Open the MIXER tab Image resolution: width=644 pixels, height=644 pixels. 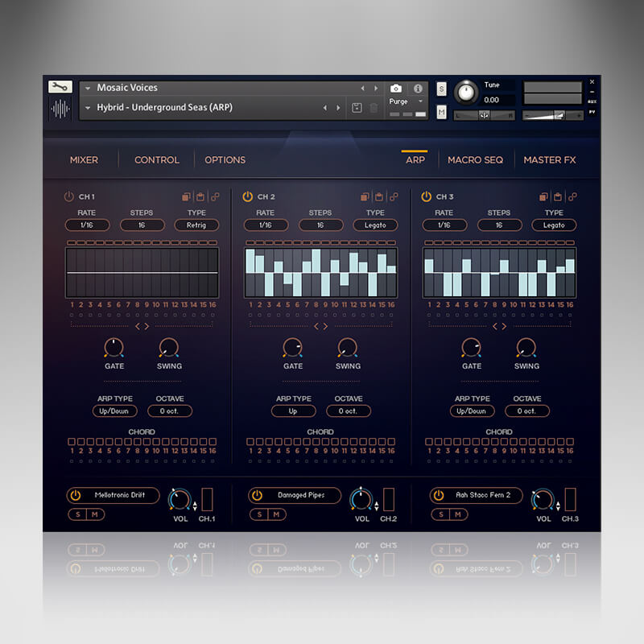click(83, 159)
